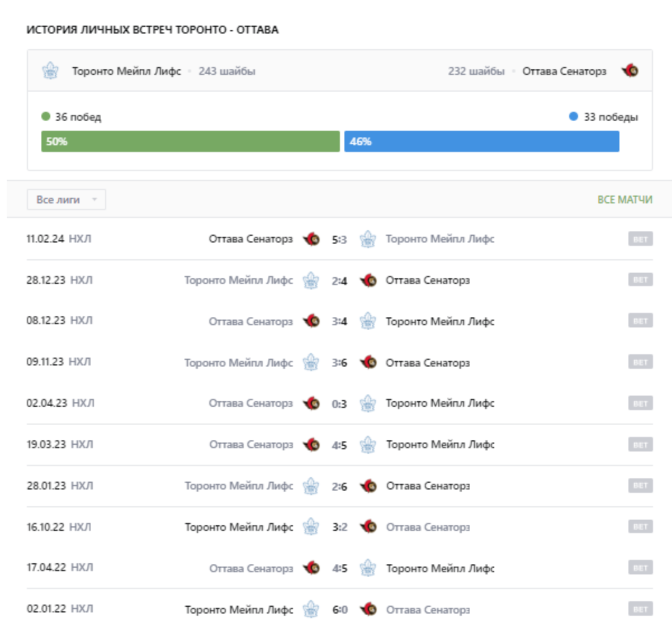The height and width of the screenshot is (637, 672).
Task: Click 'ВСЕ МАТЧИ' link
Action: pos(624,199)
